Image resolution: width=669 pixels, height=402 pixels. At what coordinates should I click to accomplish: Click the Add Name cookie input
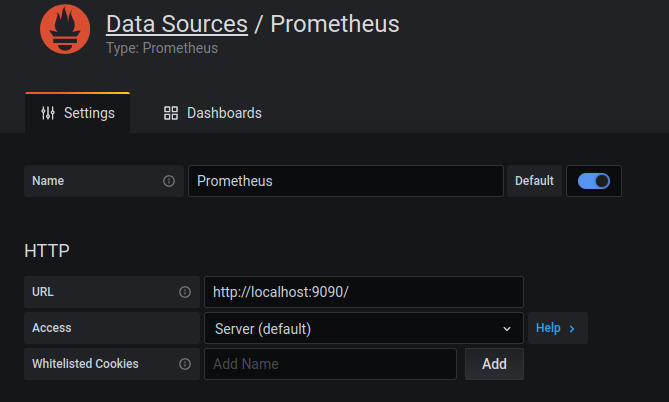point(330,364)
